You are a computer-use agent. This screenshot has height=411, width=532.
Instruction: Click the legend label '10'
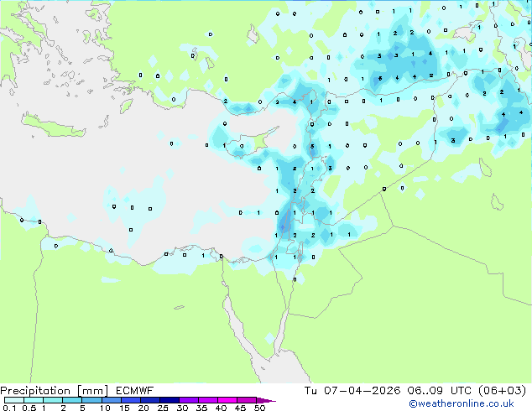105,408
